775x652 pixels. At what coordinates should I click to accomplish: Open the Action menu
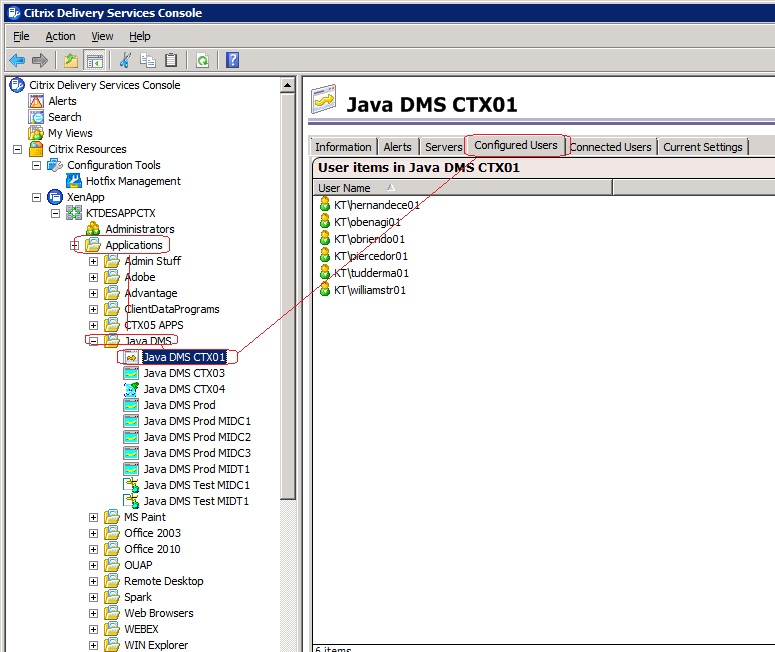60,36
